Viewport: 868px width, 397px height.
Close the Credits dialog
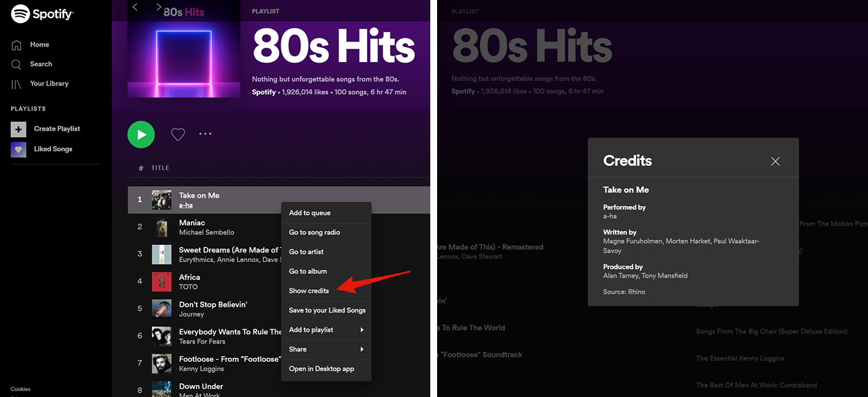[x=775, y=161]
